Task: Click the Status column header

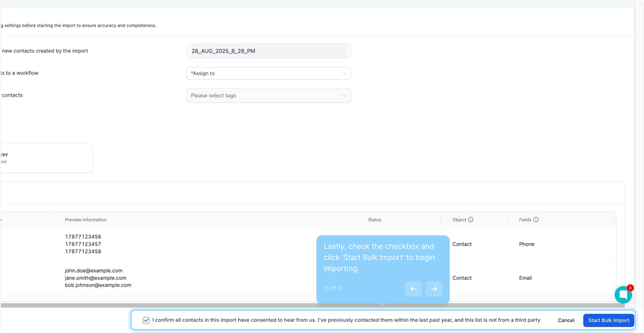Action: point(374,220)
